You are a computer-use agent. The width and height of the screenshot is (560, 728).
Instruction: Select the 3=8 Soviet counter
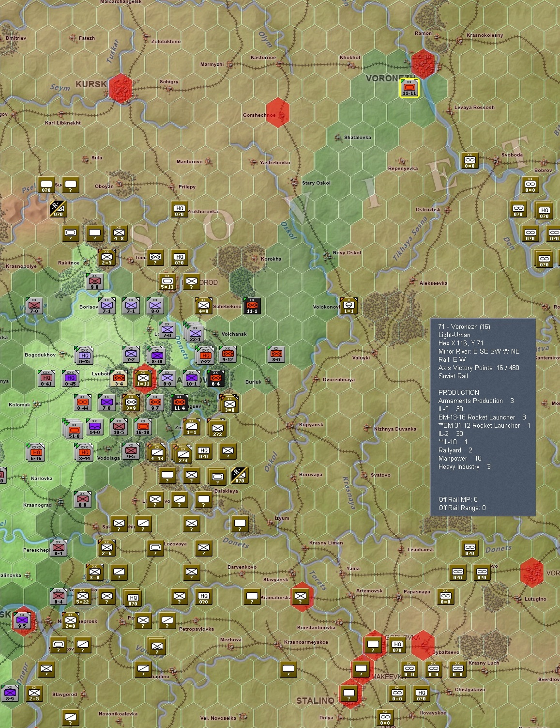tap(94, 572)
